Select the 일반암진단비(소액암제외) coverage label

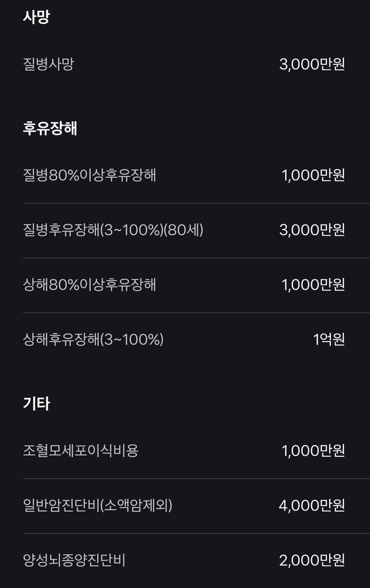point(97,505)
